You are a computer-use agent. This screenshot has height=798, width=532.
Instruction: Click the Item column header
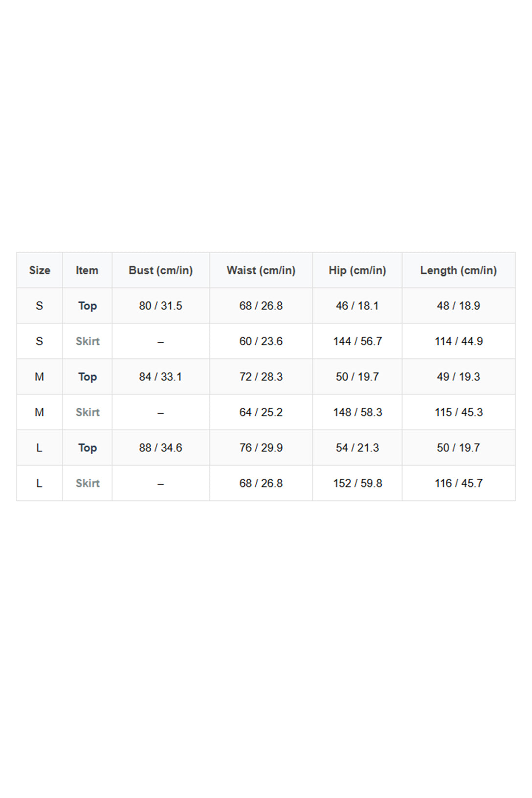(x=87, y=270)
